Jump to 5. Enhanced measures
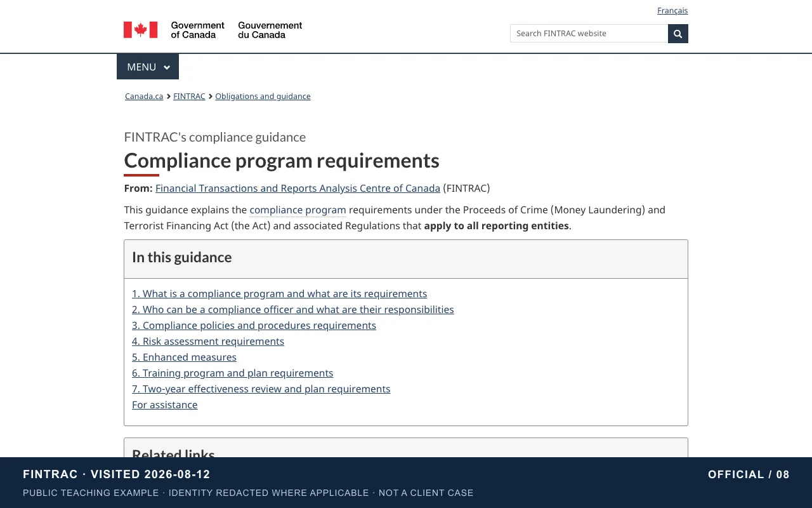The width and height of the screenshot is (812, 508). pyautogui.click(x=184, y=357)
